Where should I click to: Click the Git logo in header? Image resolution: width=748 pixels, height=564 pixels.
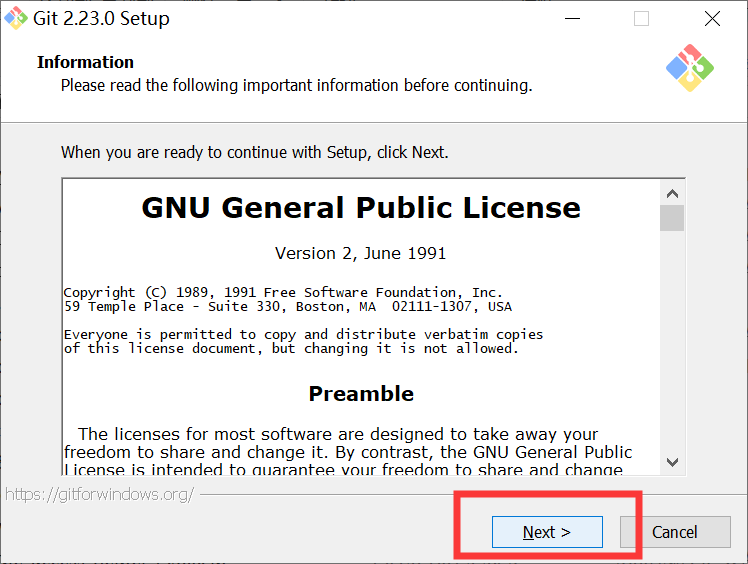point(690,68)
